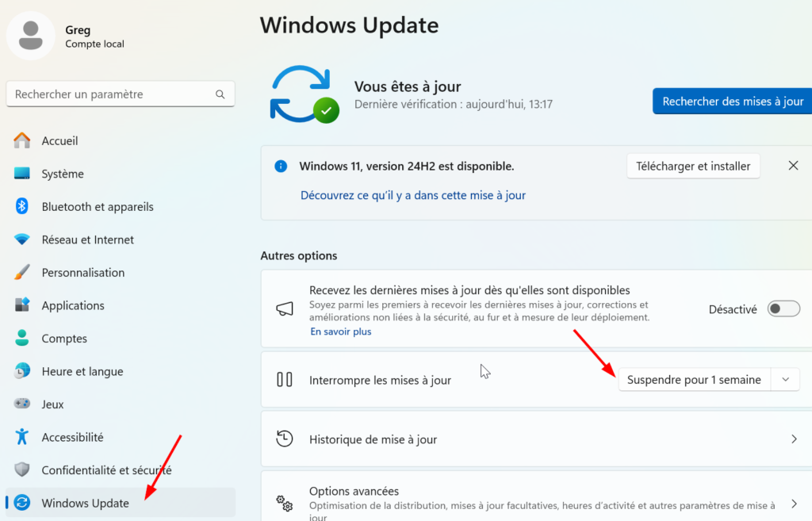Viewport: 812px width, 521px height.
Task: Click Windows 11, version 24H2 text
Action: pos(407,167)
